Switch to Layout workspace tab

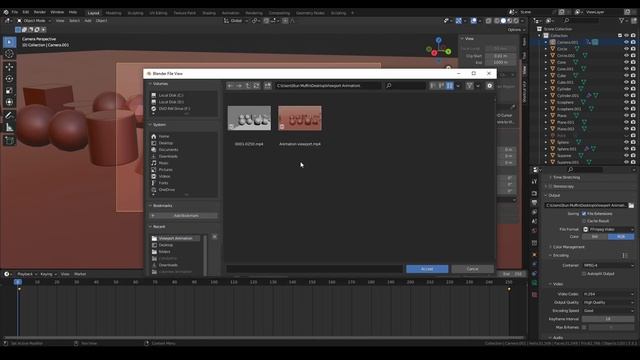coord(93,13)
